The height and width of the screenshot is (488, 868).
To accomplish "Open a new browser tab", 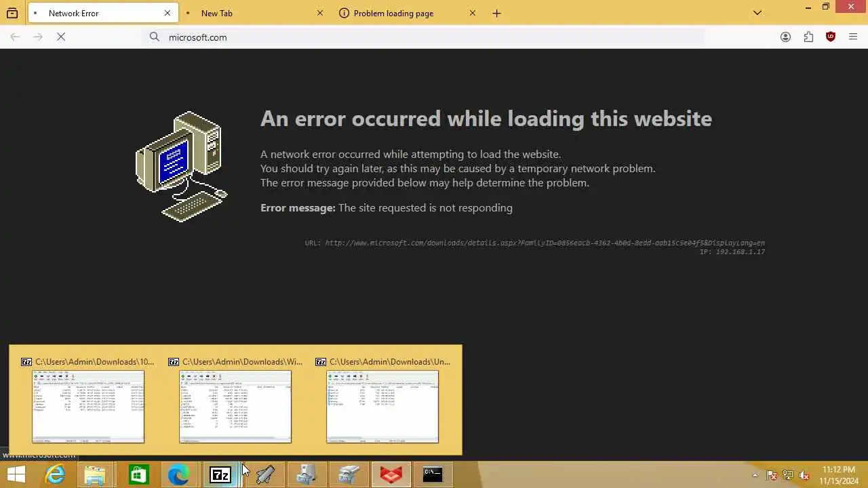I will (x=497, y=13).
